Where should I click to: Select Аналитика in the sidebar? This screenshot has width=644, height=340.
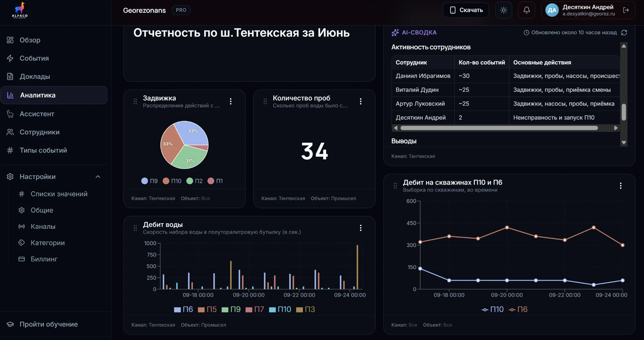[54, 95]
